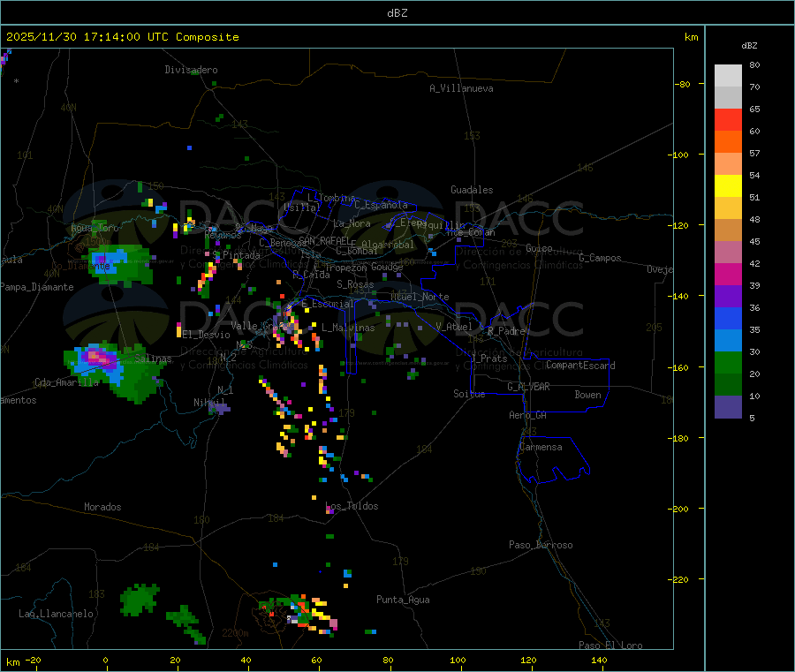Click the 60 dBZ orange legend swatch

coord(728,142)
